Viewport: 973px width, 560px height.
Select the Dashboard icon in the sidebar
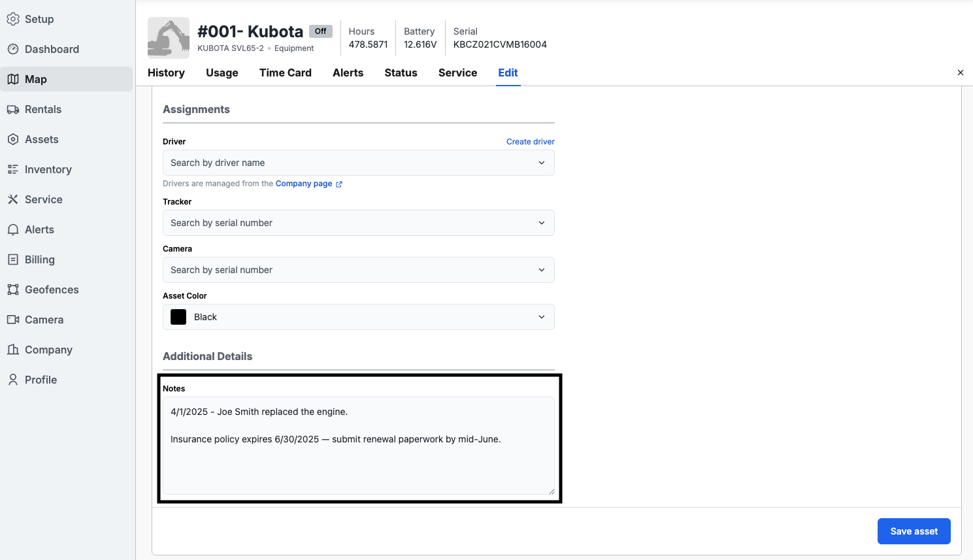(12, 49)
